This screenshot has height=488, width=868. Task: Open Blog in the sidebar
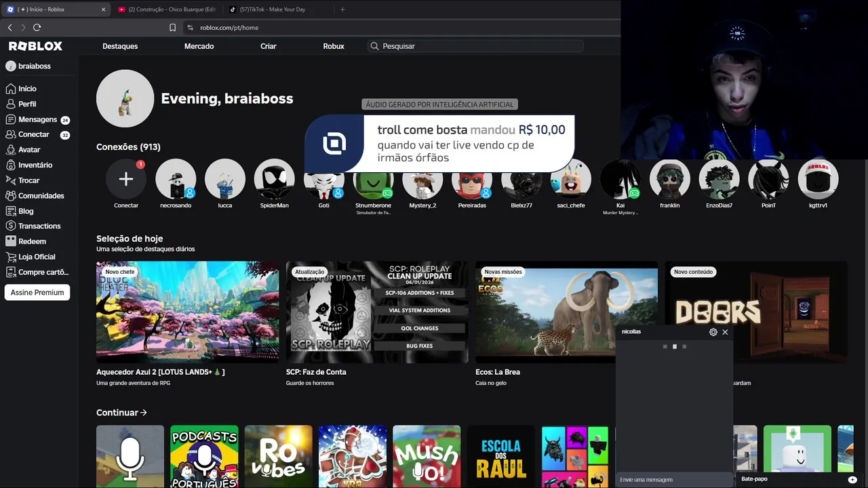click(20, 211)
